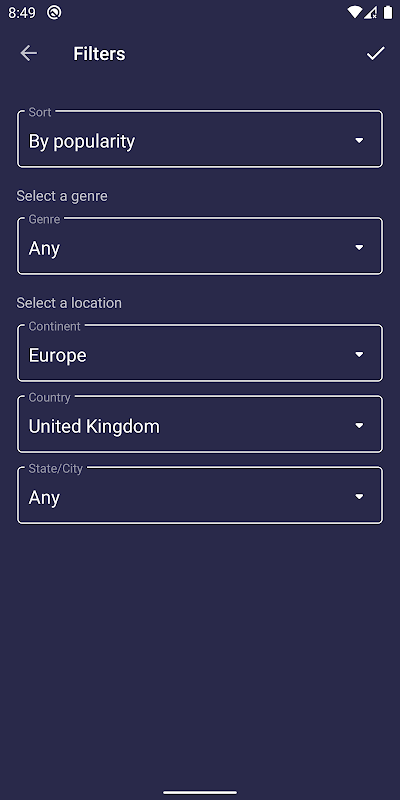Tap the 'Select a genre' label
Viewport: 400px width, 800px height.
click(x=62, y=196)
